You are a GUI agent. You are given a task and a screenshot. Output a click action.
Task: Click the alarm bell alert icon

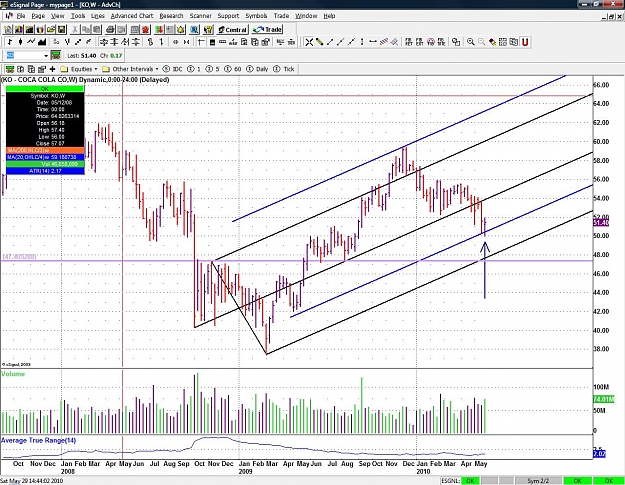(x=181, y=29)
